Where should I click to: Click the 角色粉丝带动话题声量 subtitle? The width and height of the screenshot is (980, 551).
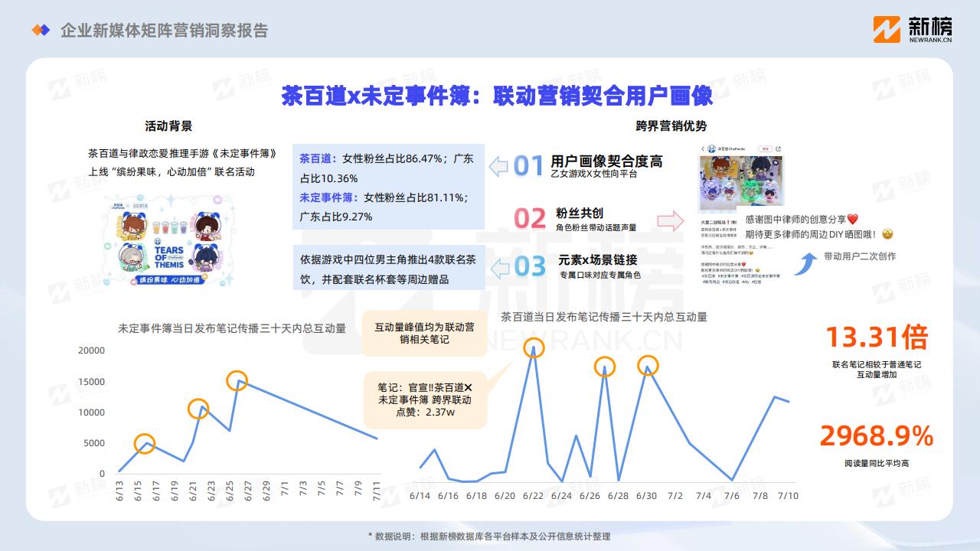[x=596, y=227]
